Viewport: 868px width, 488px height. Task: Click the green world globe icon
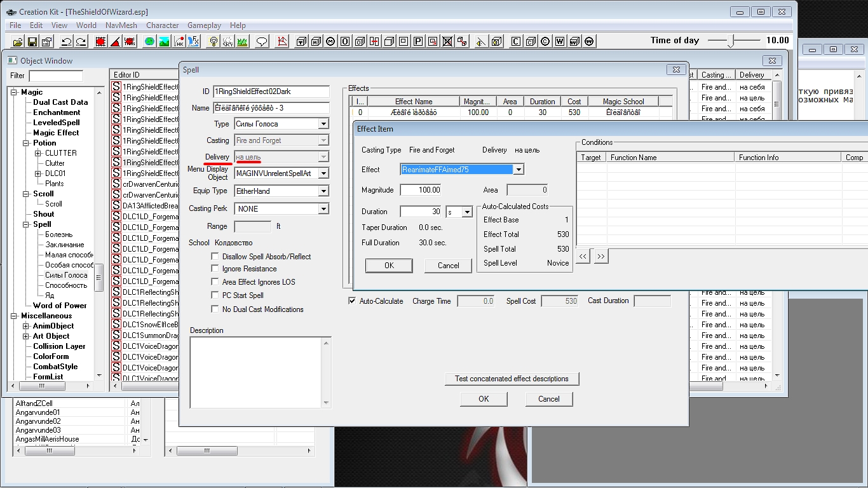pos(149,42)
